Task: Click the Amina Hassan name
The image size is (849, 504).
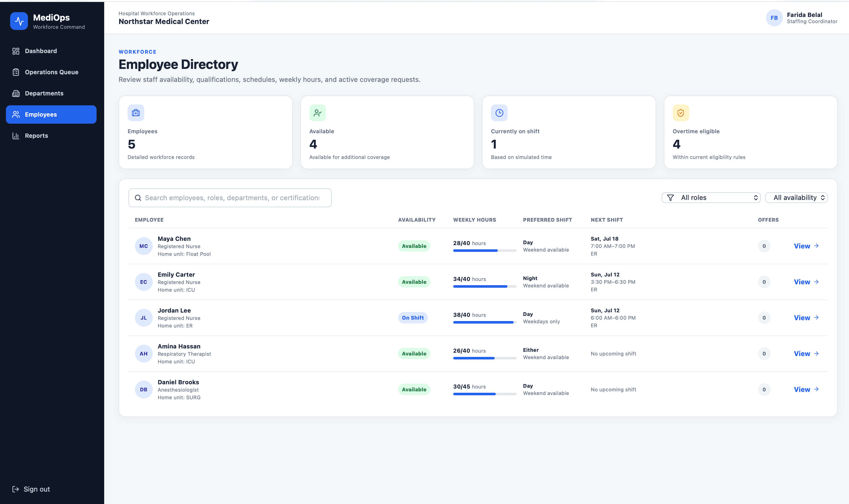Action: [x=179, y=346]
